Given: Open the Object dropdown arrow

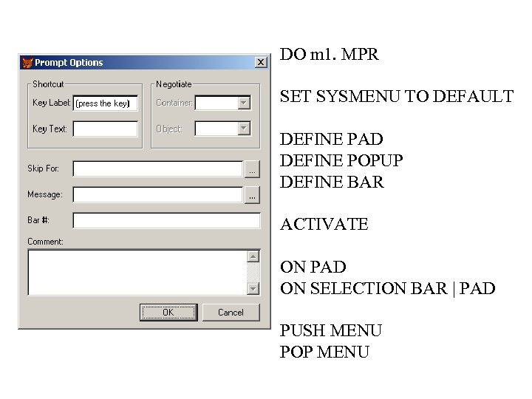Looking at the screenshot, I should pyautogui.click(x=244, y=129).
